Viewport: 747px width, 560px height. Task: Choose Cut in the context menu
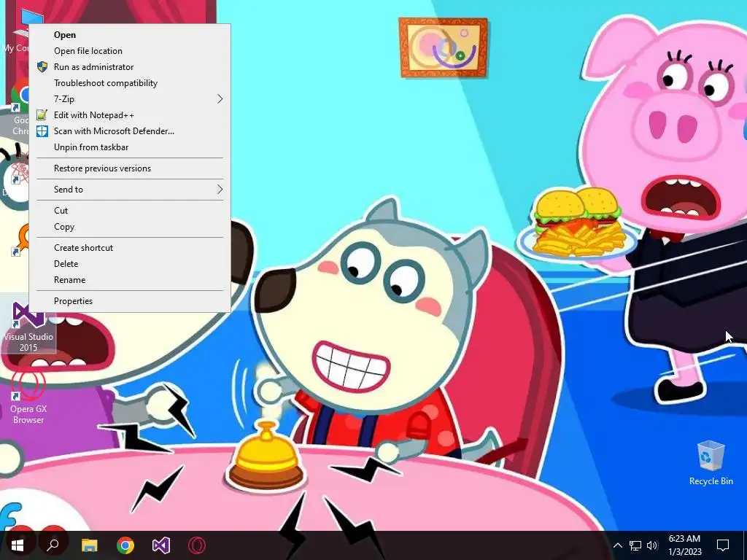130,211
